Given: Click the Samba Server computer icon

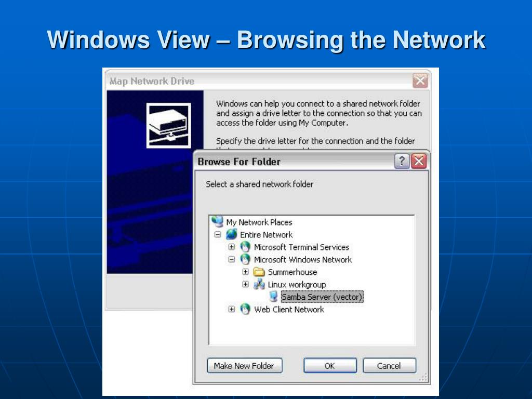Looking at the screenshot, I should 273,297.
